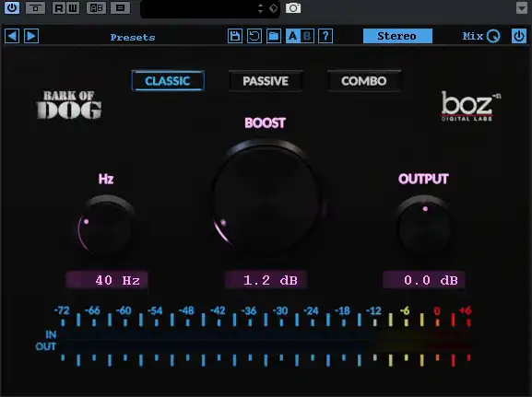Viewport: 532px width, 397px height.
Task: Enable Read automation R button
Action: [x=59, y=7]
